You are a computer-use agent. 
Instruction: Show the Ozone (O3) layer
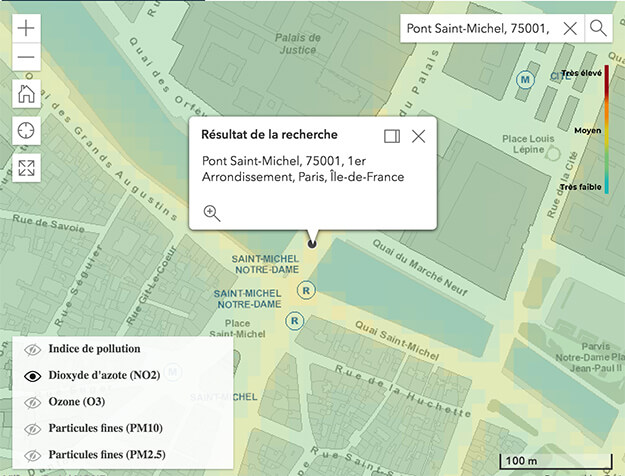pyautogui.click(x=34, y=402)
